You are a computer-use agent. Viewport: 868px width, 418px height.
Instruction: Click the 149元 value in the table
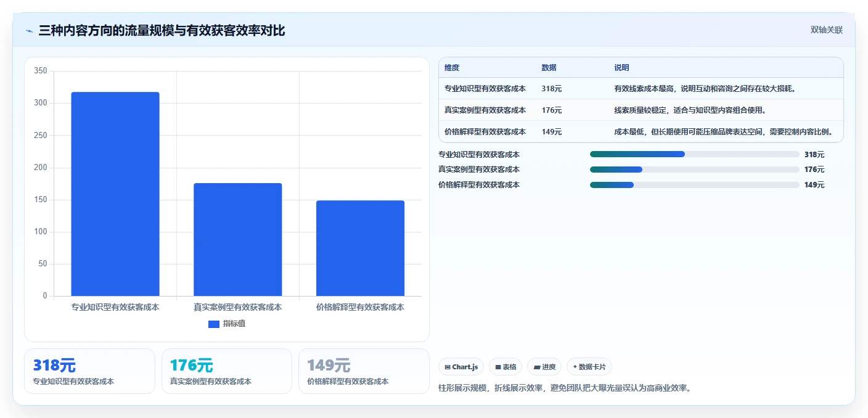coord(551,131)
